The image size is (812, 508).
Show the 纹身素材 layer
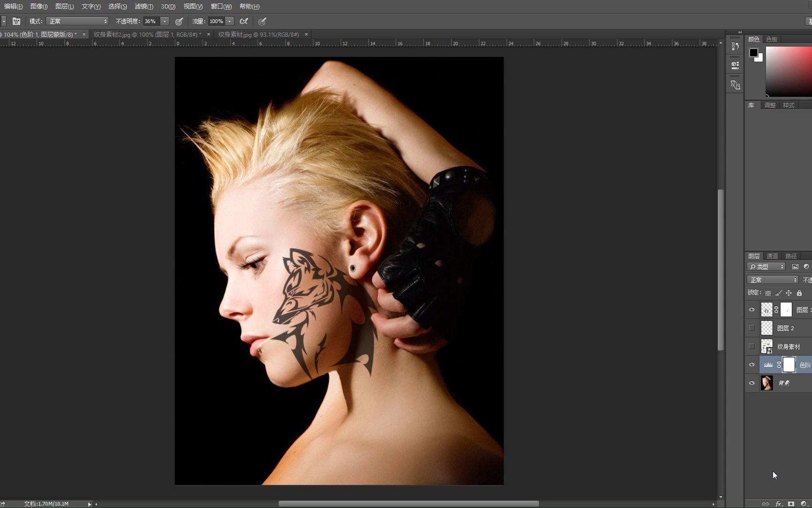tap(752, 346)
